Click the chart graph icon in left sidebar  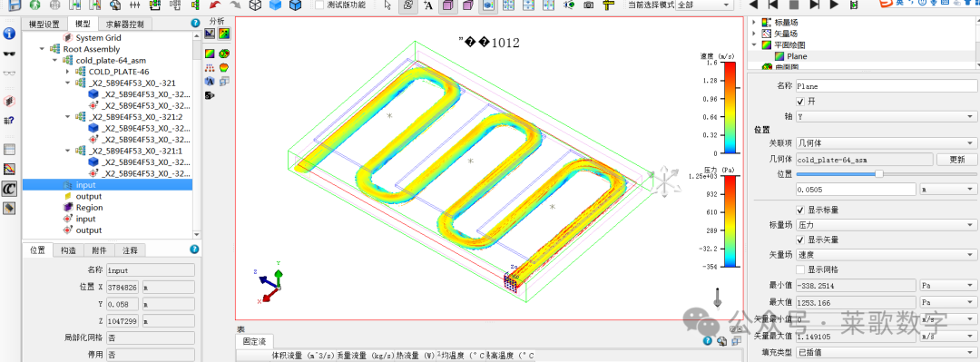click(9, 169)
